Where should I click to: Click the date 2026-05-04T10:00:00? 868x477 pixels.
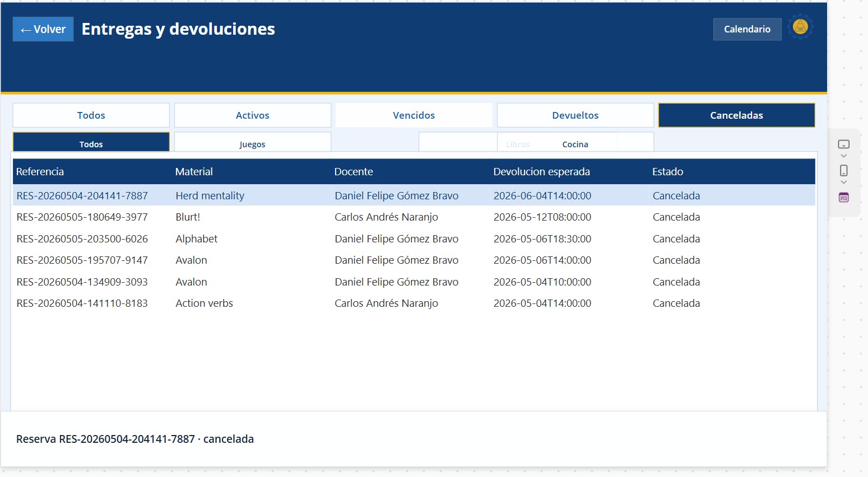[x=542, y=282]
